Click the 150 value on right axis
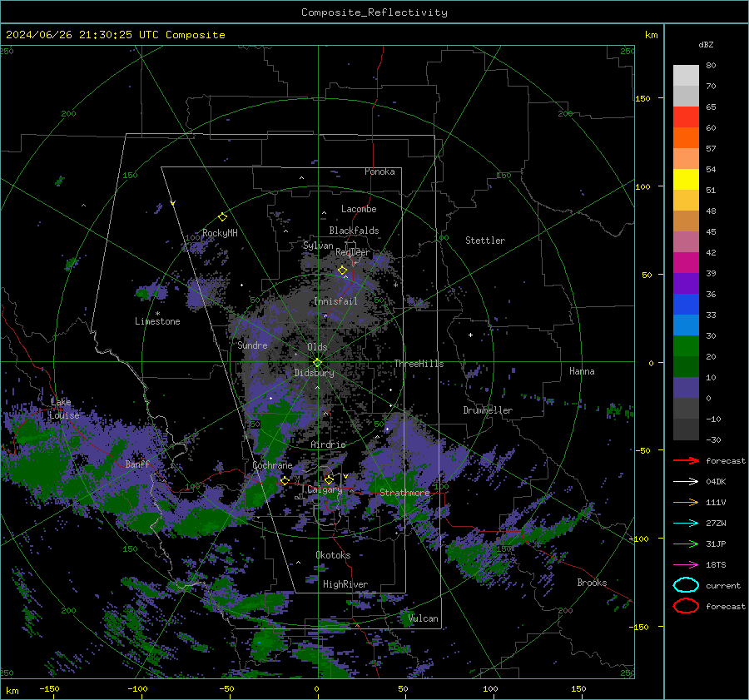 [x=642, y=98]
